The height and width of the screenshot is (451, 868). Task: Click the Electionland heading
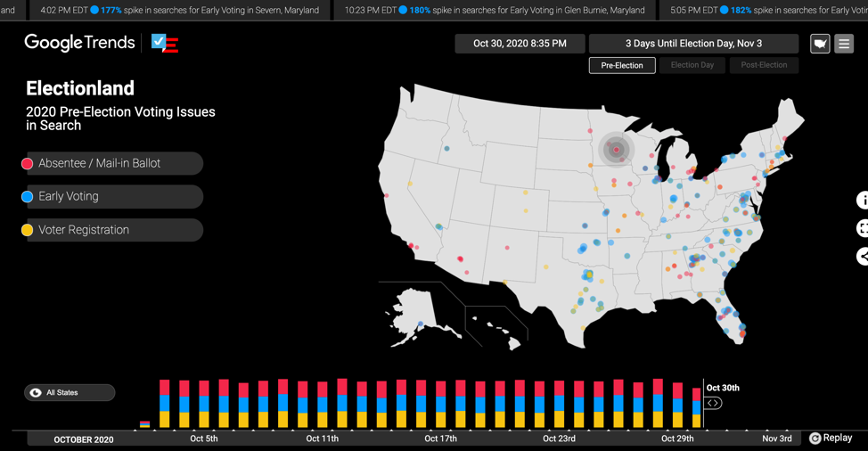pyautogui.click(x=80, y=88)
